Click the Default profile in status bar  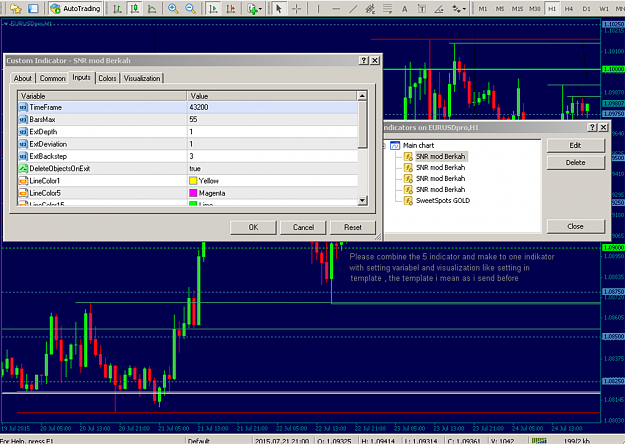click(x=199, y=441)
